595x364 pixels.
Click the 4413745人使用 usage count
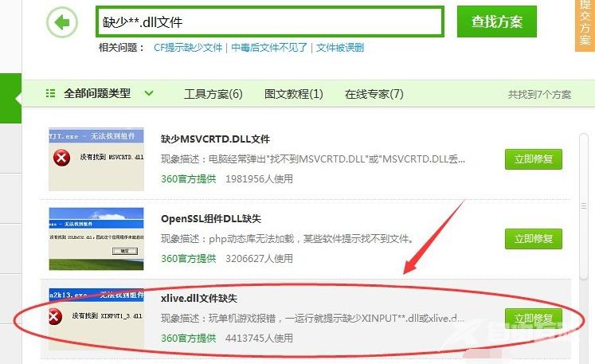pos(259,339)
